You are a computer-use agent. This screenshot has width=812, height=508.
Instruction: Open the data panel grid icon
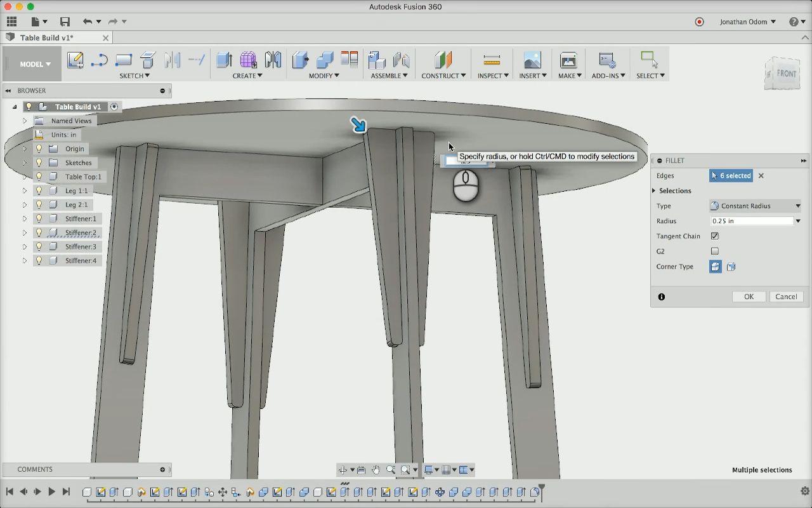(x=11, y=22)
